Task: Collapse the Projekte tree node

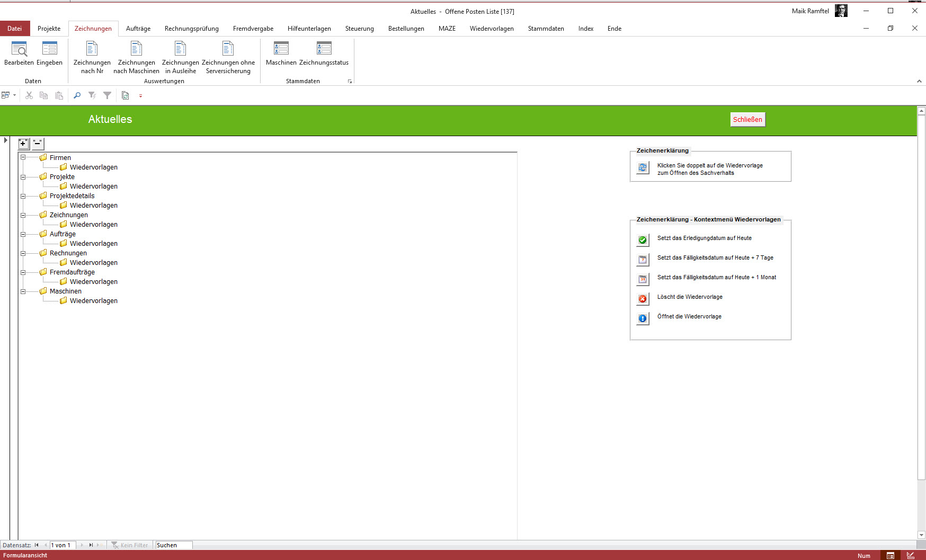Action: (x=23, y=177)
